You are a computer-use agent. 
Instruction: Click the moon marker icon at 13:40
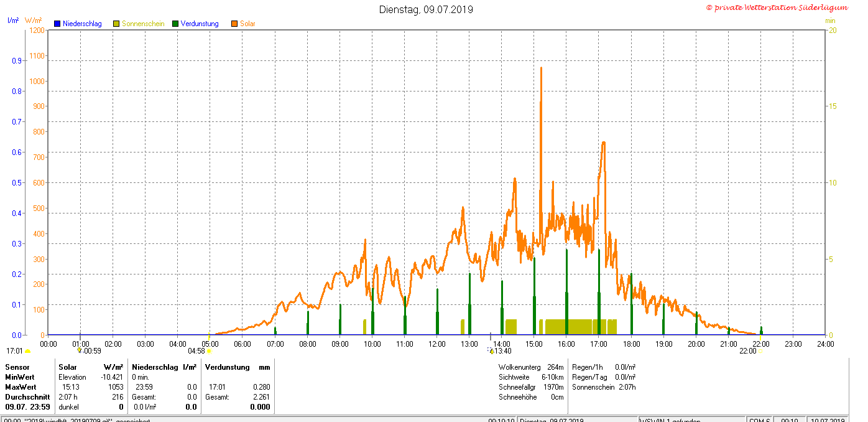[491, 350]
